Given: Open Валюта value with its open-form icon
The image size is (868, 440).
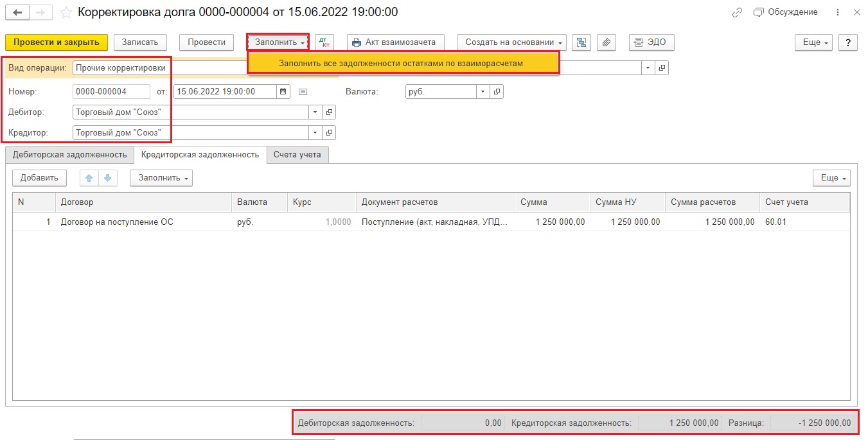Looking at the screenshot, I should click(x=497, y=92).
